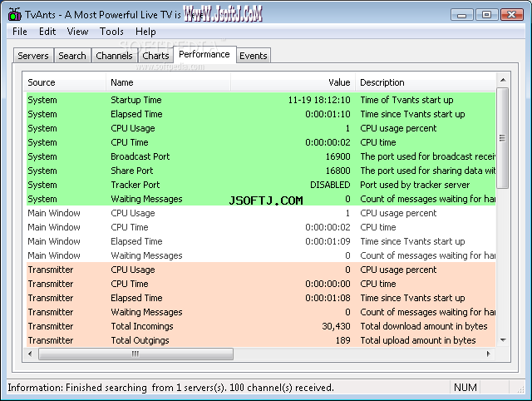The height and width of the screenshot is (401, 532).
Task: Select the Total Incomings row
Action: click(x=260, y=326)
